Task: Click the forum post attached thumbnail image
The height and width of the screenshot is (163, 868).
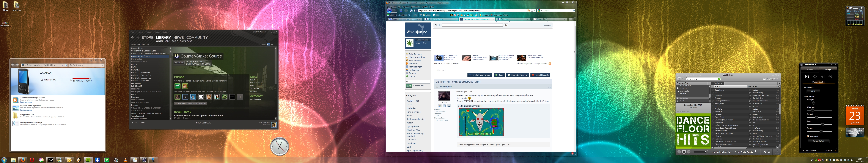Action: coord(481,122)
